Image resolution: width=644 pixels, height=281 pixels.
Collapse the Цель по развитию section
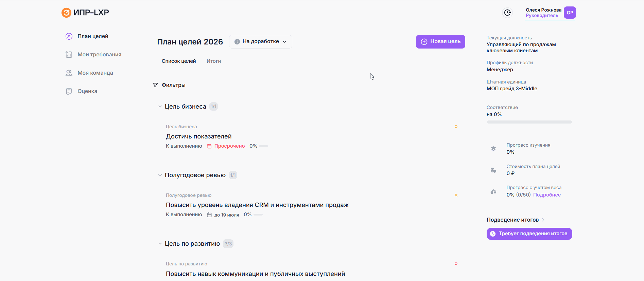(x=160, y=244)
